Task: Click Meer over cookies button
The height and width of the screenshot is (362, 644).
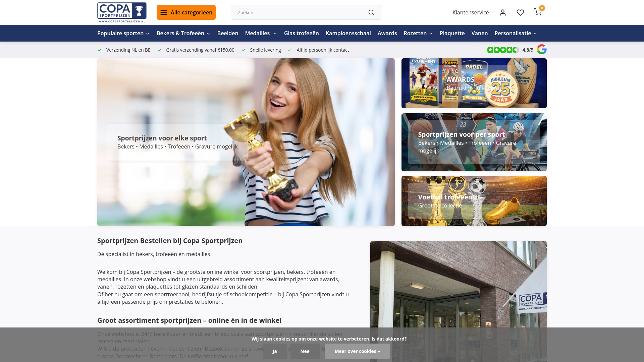Action: tap(357, 351)
